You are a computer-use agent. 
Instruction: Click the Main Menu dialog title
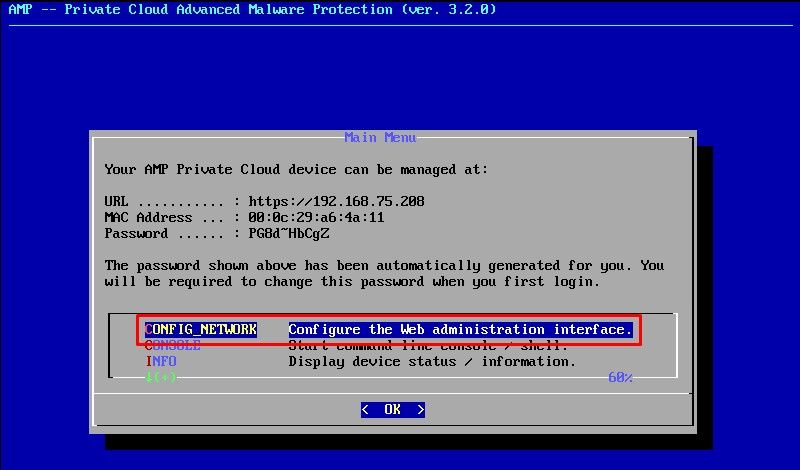380,137
